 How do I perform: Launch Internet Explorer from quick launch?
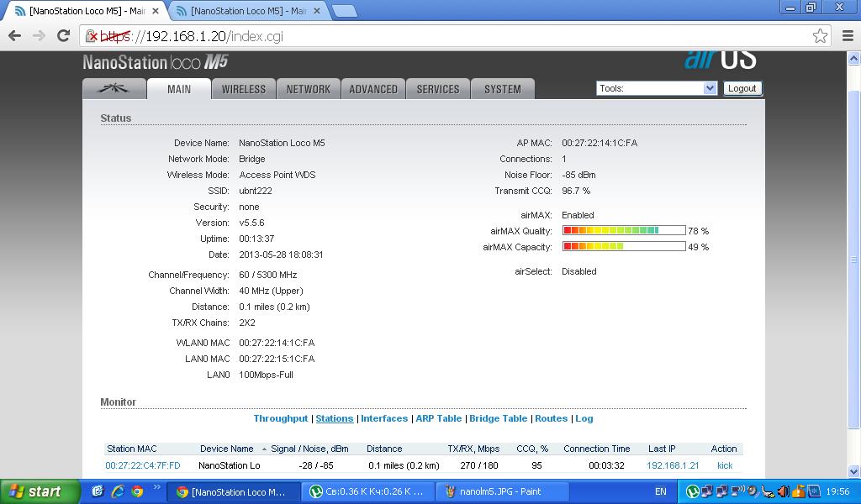[117, 491]
